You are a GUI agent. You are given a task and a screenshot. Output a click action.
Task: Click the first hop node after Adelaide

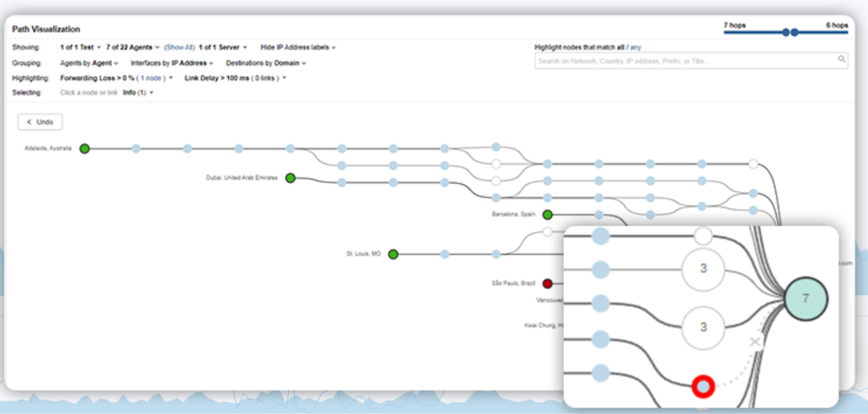[135, 148]
